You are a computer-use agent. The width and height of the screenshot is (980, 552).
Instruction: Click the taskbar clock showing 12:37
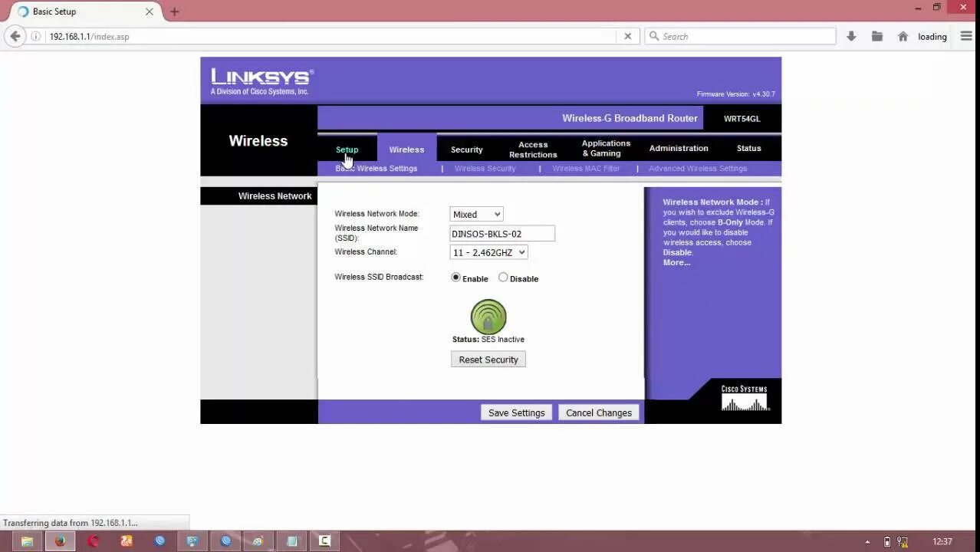click(942, 542)
